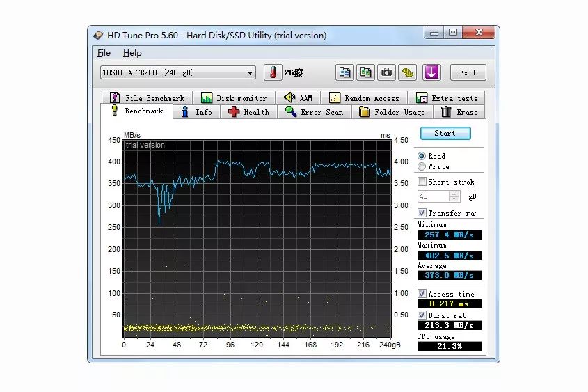Click the Exit button
The image size is (588, 392).
click(x=468, y=72)
